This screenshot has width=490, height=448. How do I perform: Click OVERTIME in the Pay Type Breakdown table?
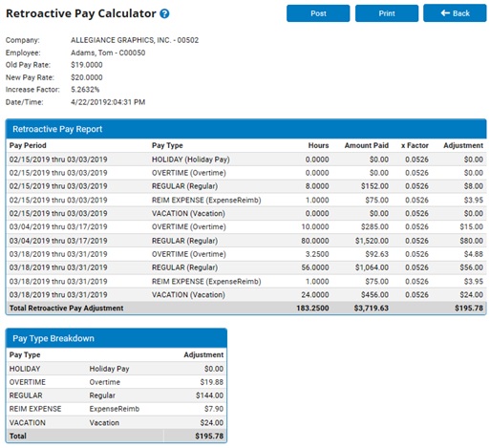coord(28,382)
